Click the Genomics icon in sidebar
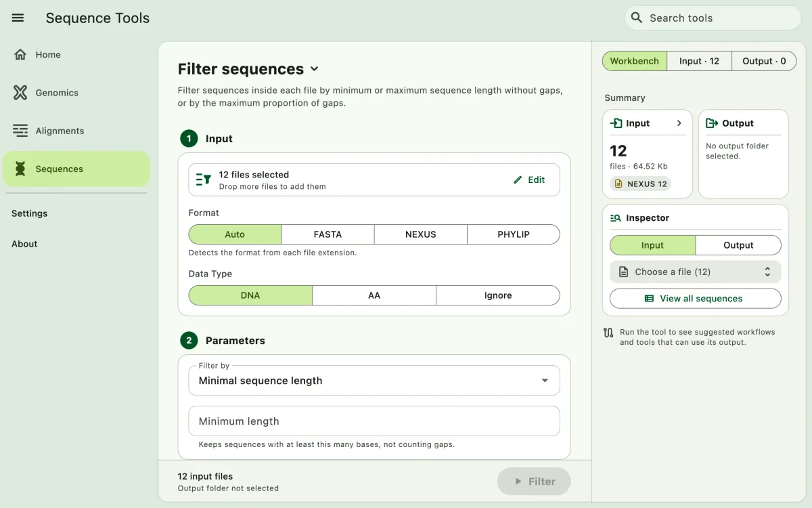Viewport: 812px width, 508px height. 20,93
